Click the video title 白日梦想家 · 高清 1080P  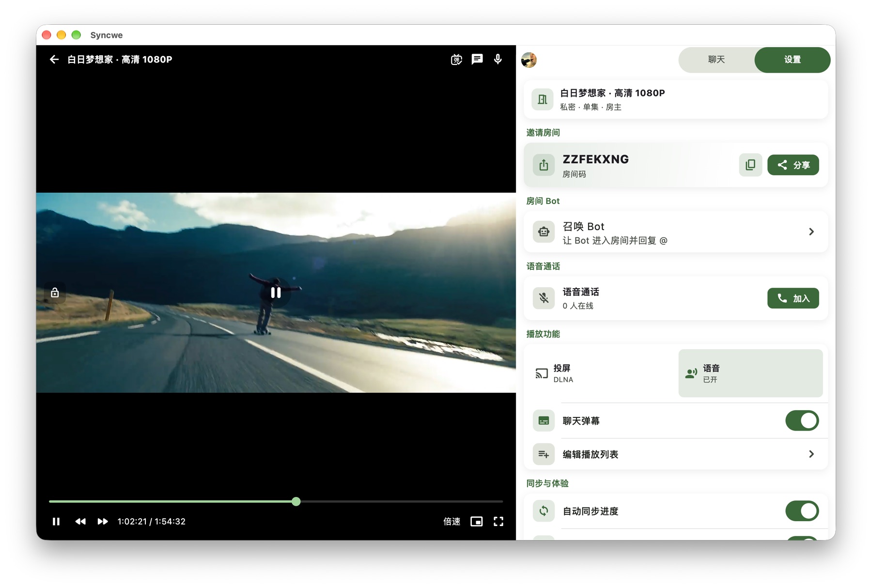click(x=120, y=59)
